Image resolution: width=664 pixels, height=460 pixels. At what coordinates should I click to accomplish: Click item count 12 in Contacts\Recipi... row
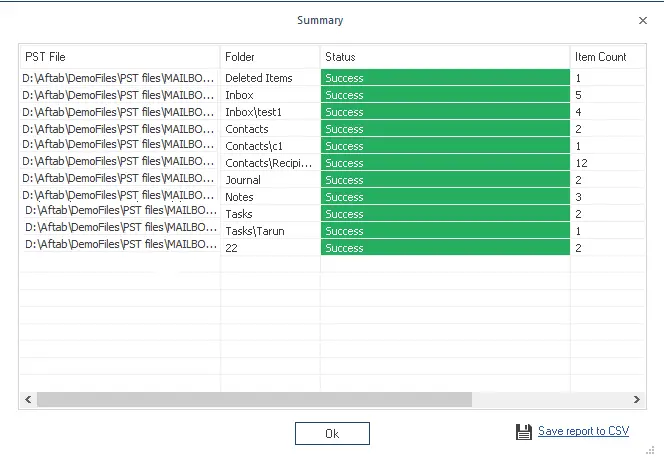click(x=581, y=163)
